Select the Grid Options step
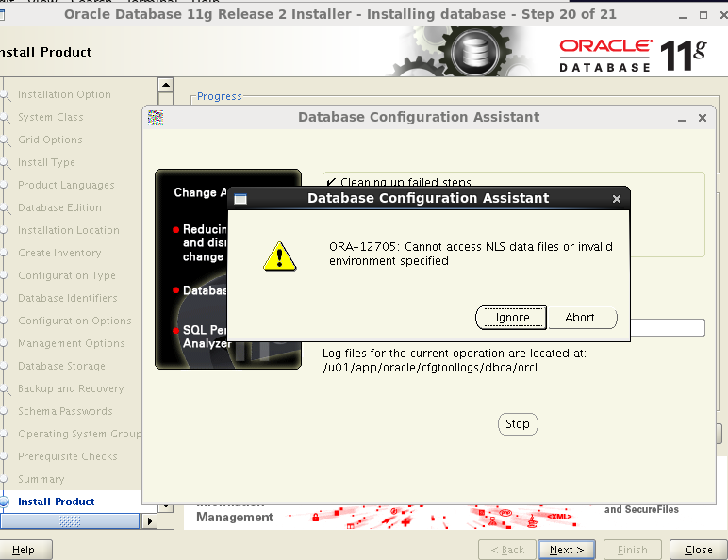The height and width of the screenshot is (560, 728). [x=50, y=140]
